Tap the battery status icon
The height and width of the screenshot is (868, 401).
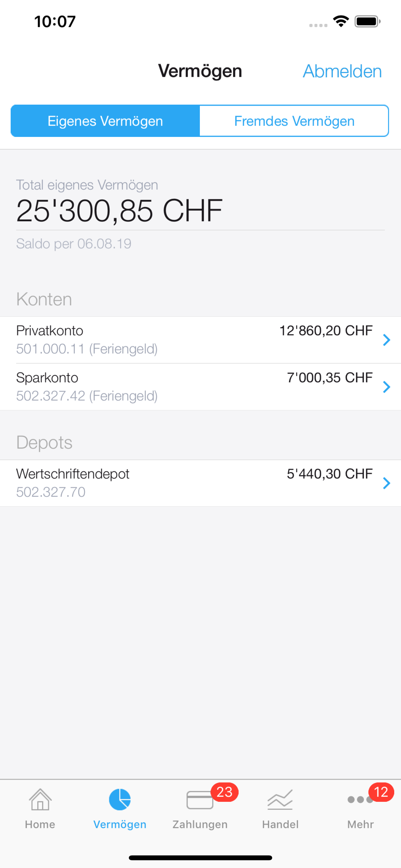367,22
